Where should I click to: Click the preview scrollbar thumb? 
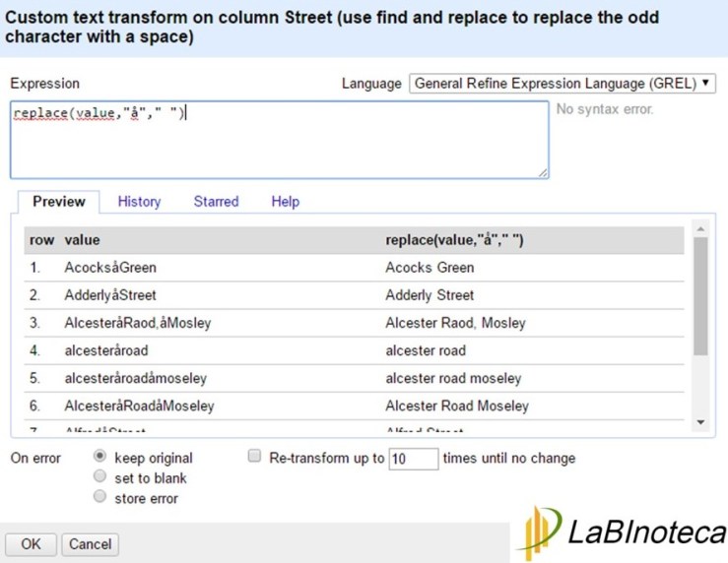[x=700, y=295]
